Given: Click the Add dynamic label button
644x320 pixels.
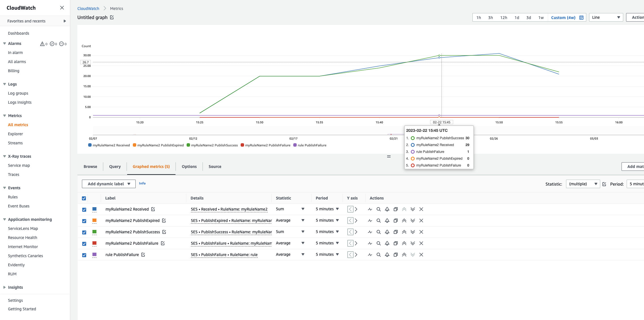Looking at the screenshot, I should [108, 183].
